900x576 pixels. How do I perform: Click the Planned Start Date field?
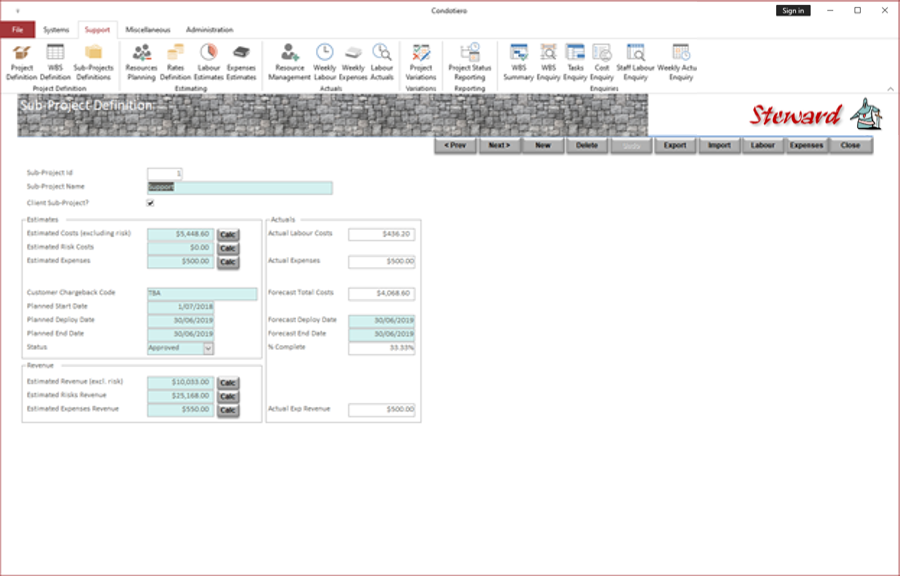click(x=181, y=308)
